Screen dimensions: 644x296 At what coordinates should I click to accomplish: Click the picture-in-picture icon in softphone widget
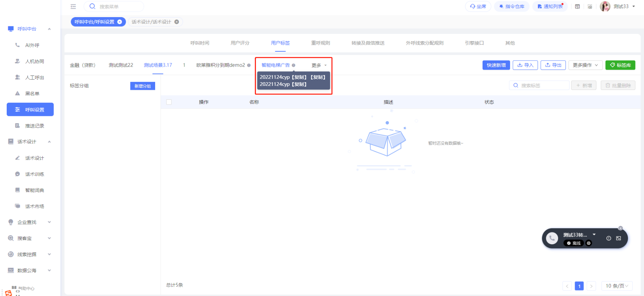(619, 238)
